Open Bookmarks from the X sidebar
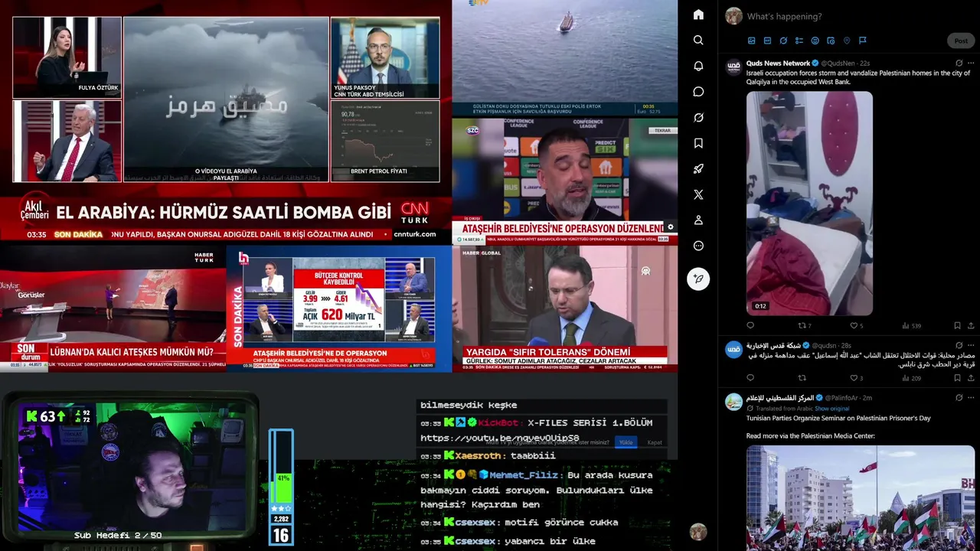Viewport: 980px width, 551px height. [698, 143]
